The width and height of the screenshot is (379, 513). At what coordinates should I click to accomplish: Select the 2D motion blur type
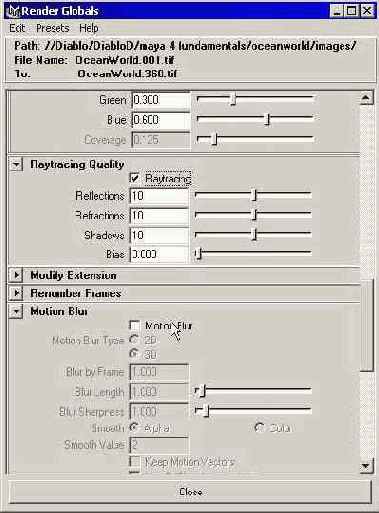point(134,339)
